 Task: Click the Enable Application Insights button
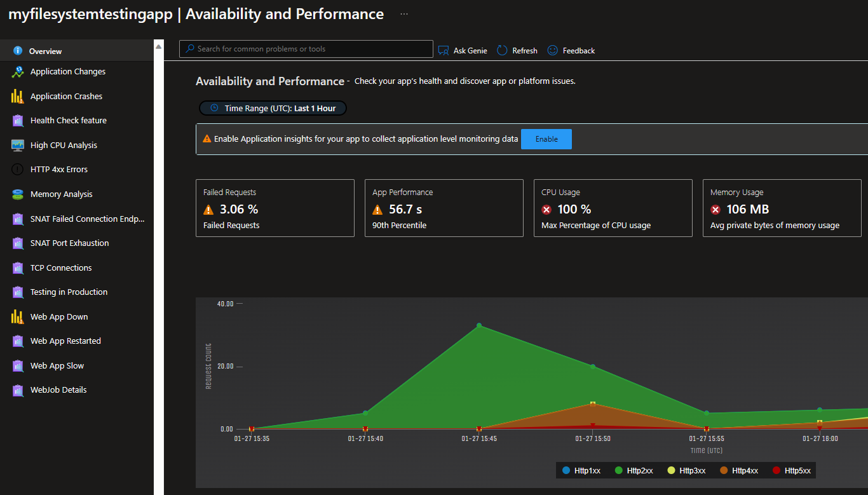[546, 139]
